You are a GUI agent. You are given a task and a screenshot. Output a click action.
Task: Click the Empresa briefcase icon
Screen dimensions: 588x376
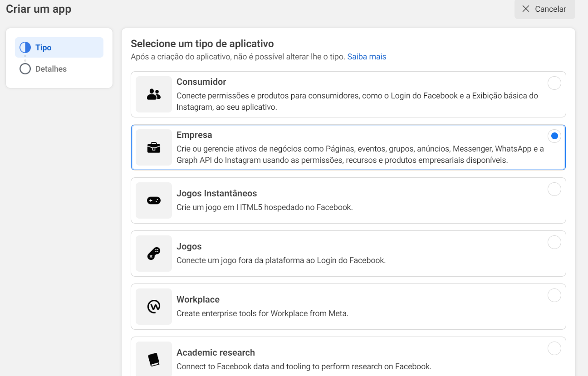(154, 147)
